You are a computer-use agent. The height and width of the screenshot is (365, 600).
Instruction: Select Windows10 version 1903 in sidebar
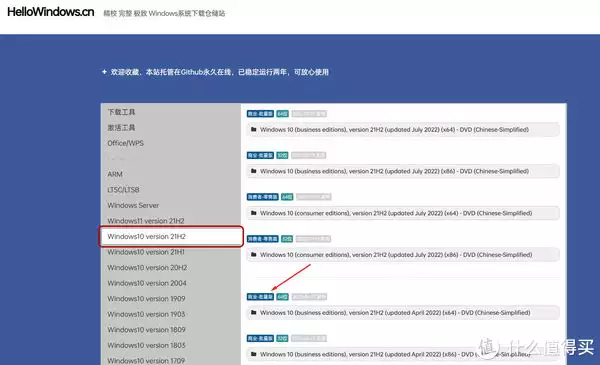click(x=146, y=314)
